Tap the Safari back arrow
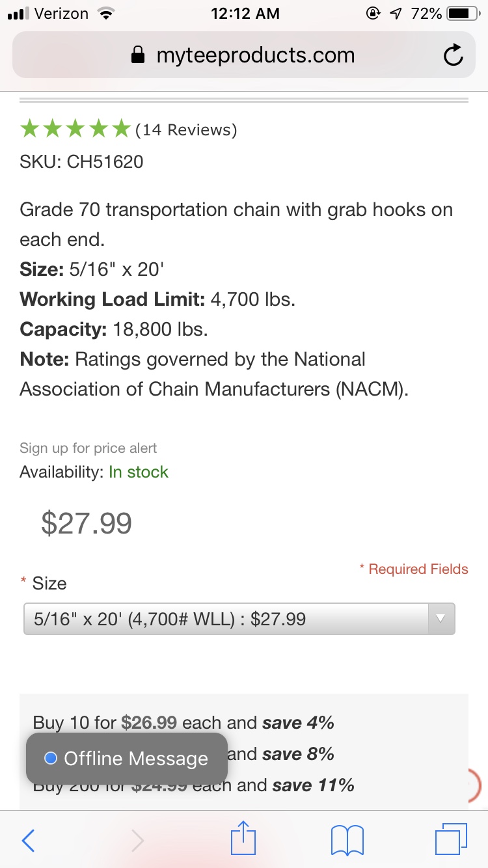 [29, 840]
